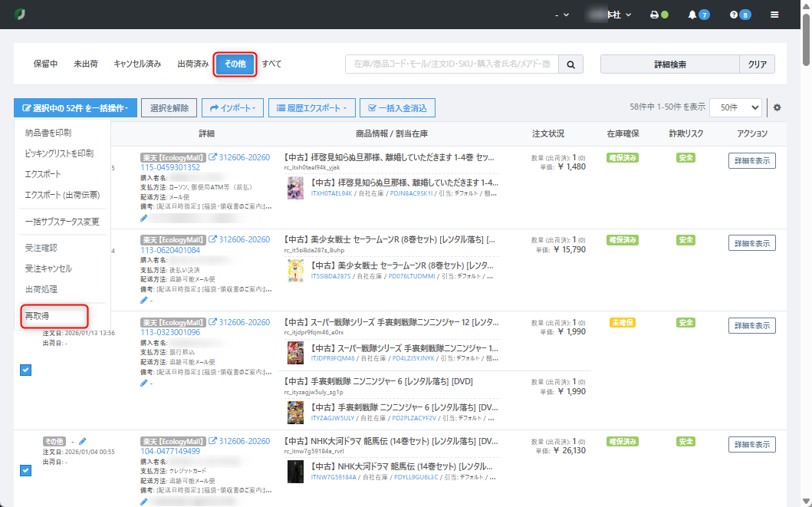Open the 50件 page size dropdown
The height and width of the screenshot is (507, 812).
point(735,107)
